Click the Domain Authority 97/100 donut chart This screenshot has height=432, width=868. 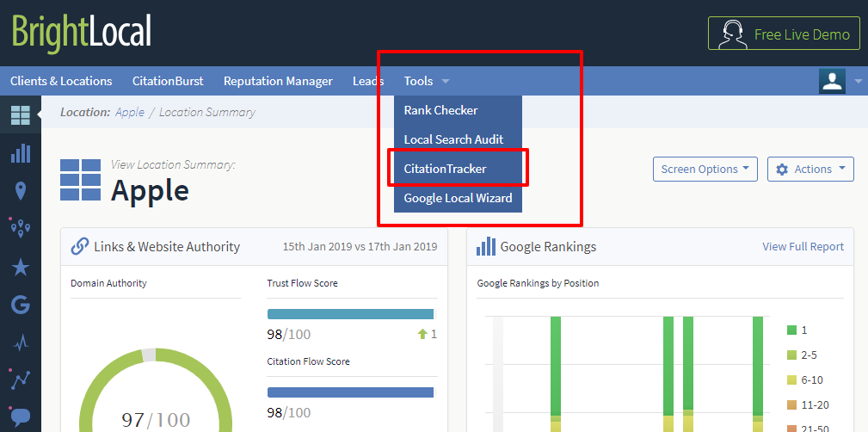pyautogui.click(x=156, y=391)
